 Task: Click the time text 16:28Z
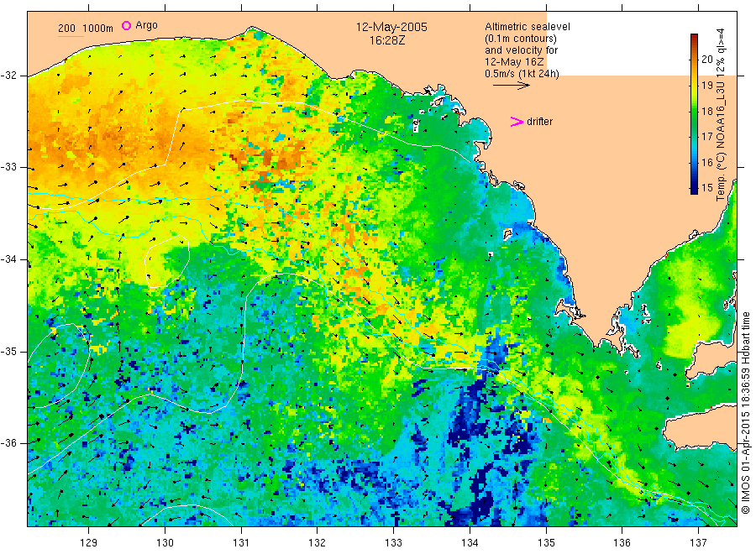387,41
